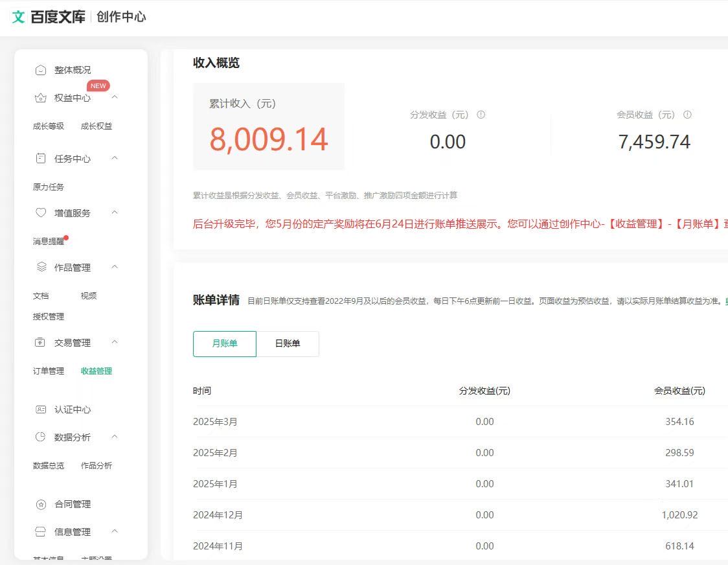Collapse the 数据分析 section chevron
Screen dimensions: 728x565
115,437
